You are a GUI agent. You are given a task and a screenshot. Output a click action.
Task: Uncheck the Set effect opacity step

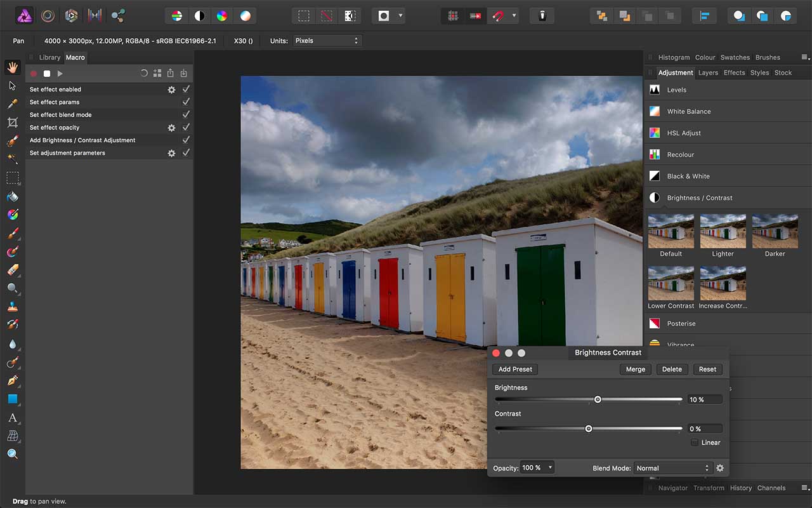pos(186,128)
